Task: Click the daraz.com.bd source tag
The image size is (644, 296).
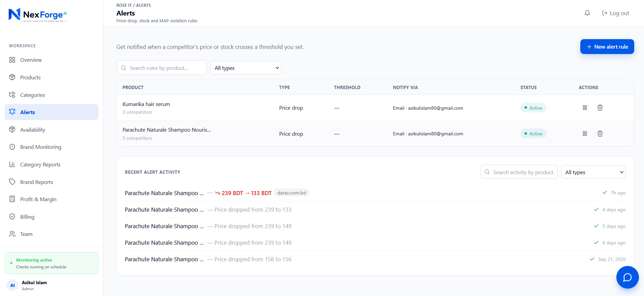Action: [x=292, y=193]
